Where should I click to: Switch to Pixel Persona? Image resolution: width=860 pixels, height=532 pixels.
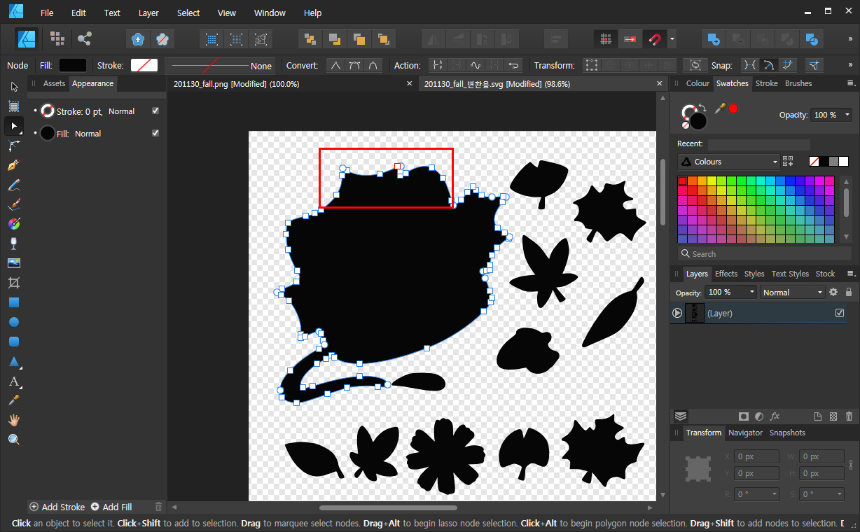coord(57,39)
